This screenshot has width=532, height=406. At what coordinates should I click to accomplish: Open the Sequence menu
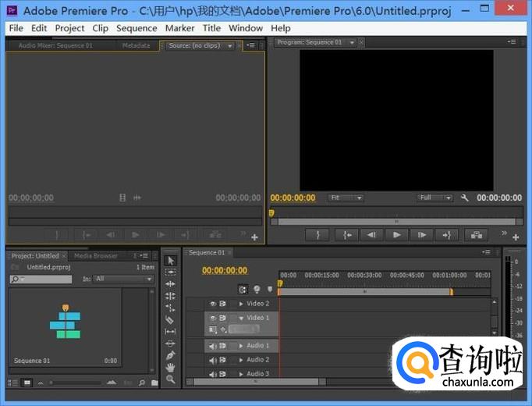click(137, 28)
